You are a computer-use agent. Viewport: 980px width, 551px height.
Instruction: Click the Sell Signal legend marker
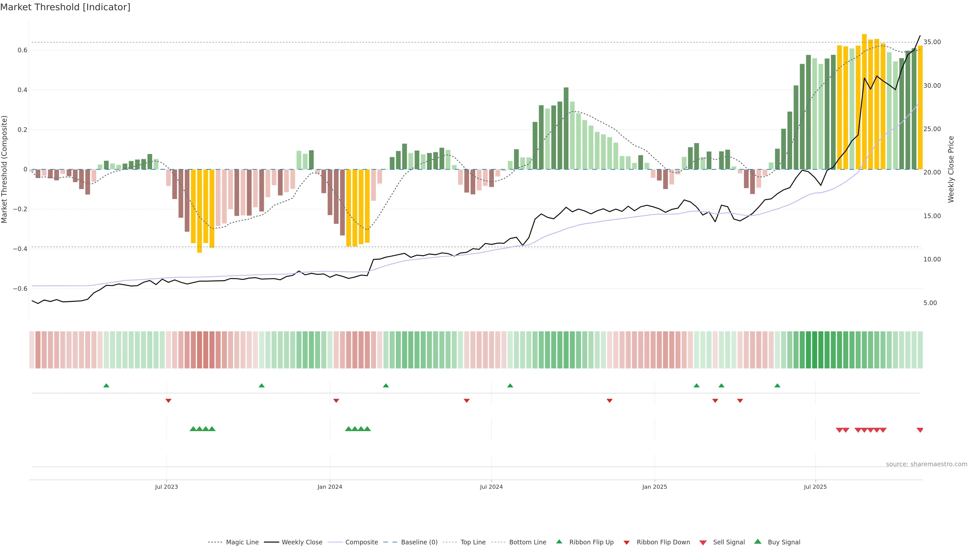point(703,543)
